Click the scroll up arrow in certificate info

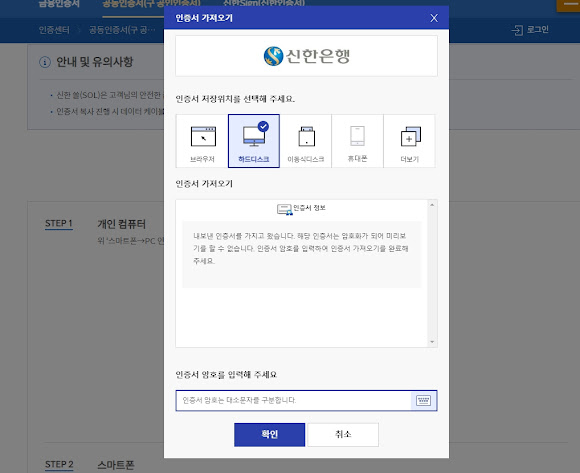coord(432,205)
